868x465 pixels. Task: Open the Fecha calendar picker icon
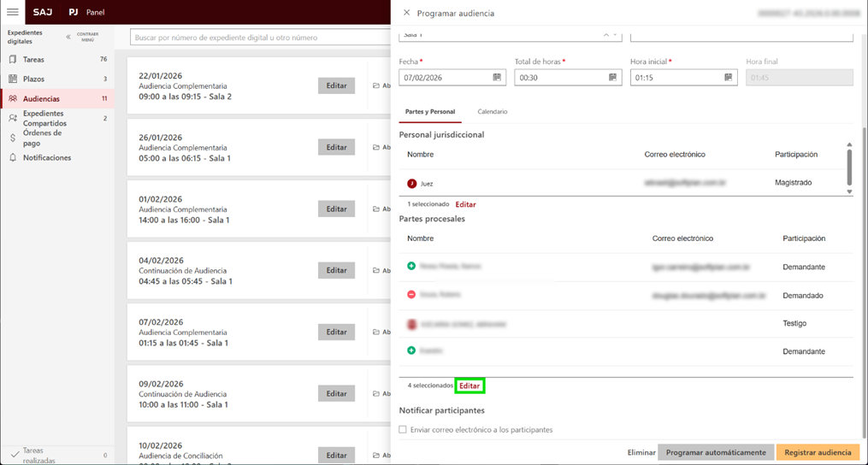click(x=497, y=78)
